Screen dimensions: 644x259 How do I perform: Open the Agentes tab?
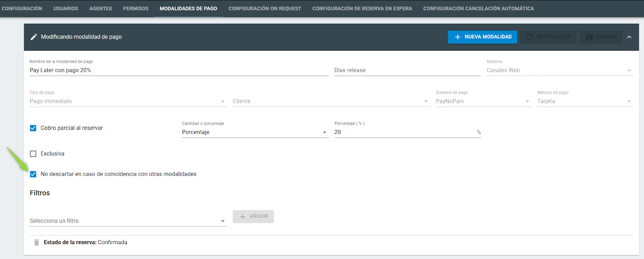click(x=101, y=8)
